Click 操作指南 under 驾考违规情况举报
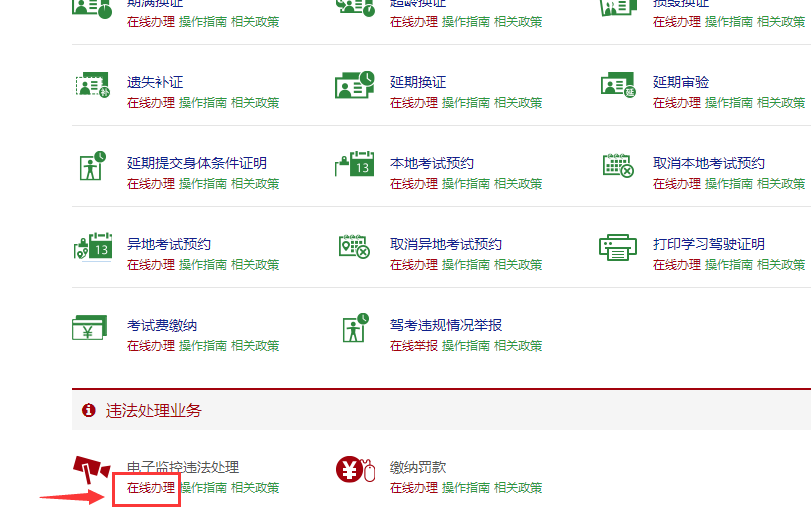 click(465, 346)
